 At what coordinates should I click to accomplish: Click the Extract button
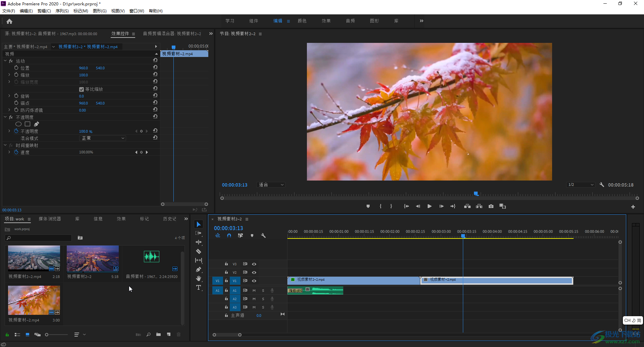pos(479,206)
